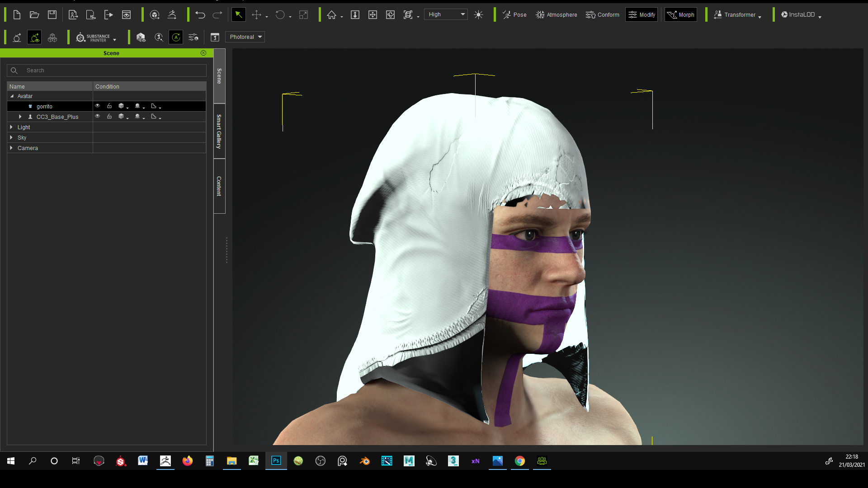This screenshot has height=488, width=868.
Task: Click the cube with eye display icon
Action: (141, 38)
